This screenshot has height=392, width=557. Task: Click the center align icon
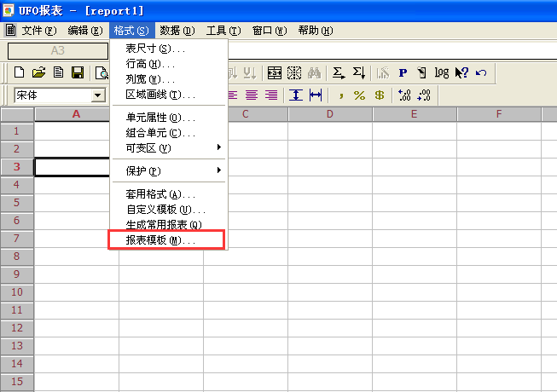pyautogui.click(x=252, y=95)
